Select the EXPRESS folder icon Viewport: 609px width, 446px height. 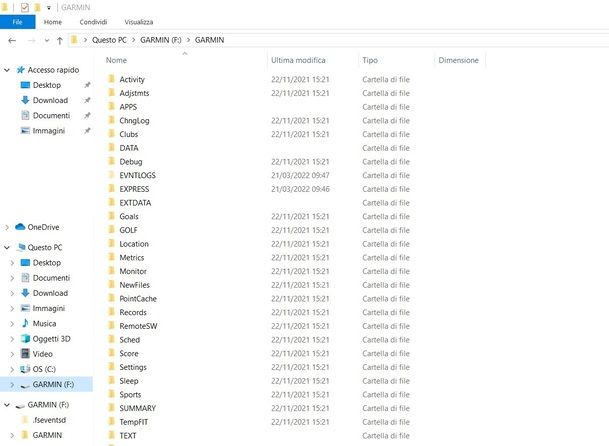[111, 188]
